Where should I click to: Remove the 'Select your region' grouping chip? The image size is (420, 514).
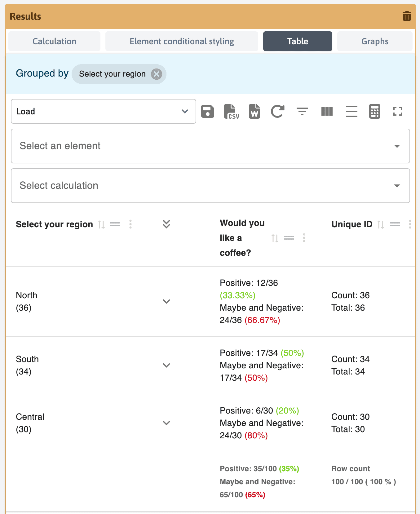(157, 74)
